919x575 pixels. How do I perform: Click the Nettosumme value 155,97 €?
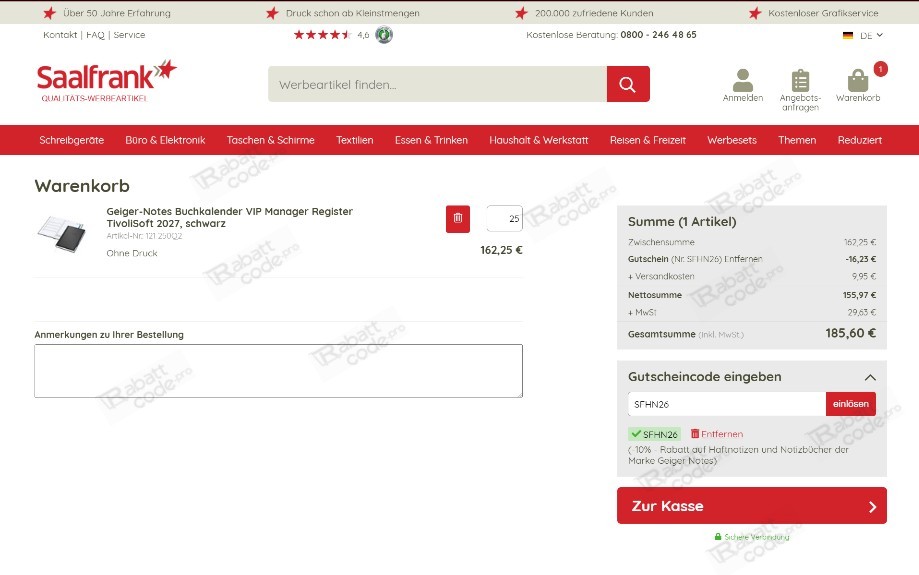tap(859, 295)
